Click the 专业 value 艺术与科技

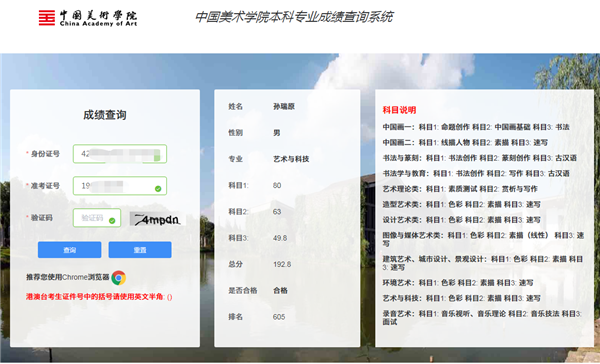pos(291,159)
